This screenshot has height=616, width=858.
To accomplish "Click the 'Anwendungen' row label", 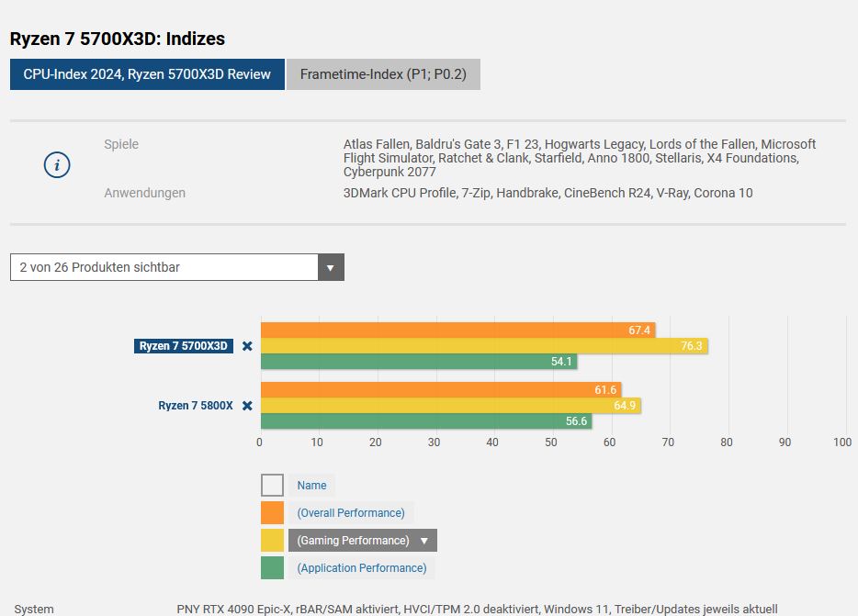I will click(x=144, y=193).
